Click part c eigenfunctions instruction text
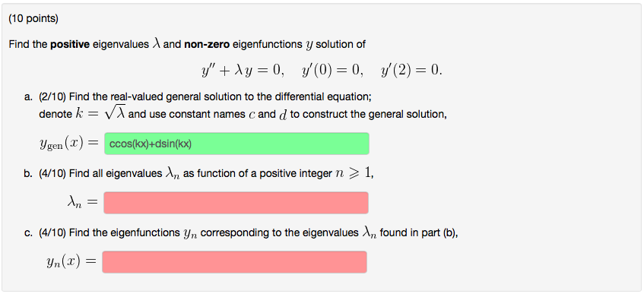The image size is (644, 297). click(249, 233)
